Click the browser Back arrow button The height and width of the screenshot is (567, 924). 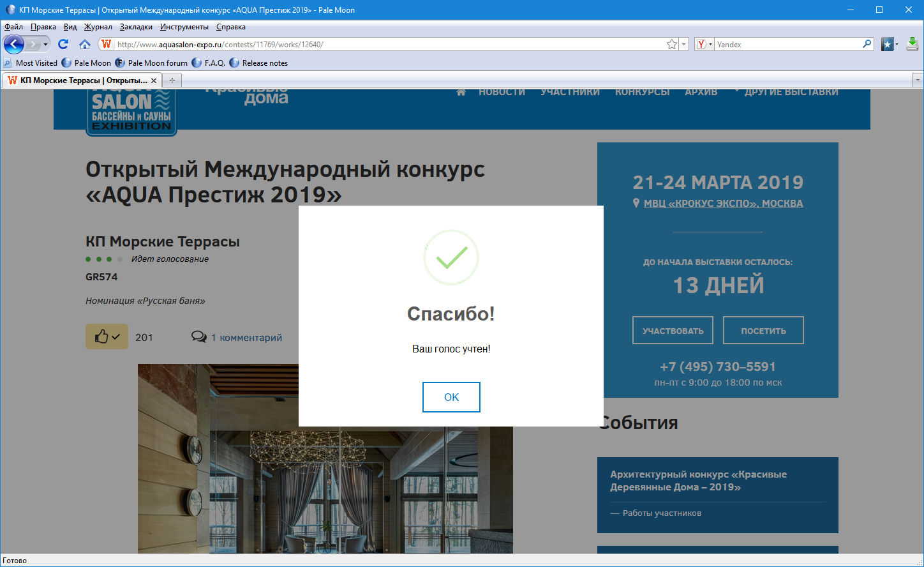point(14,44)
